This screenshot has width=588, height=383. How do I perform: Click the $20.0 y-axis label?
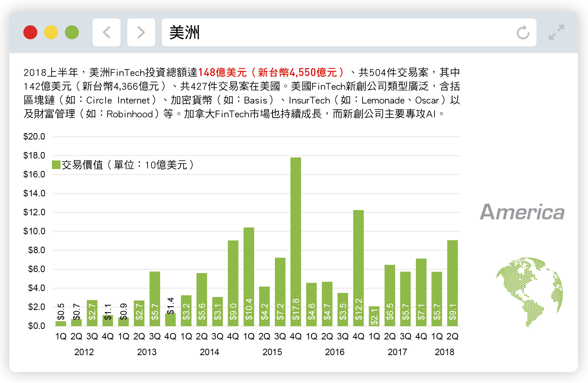pos(34,136)
